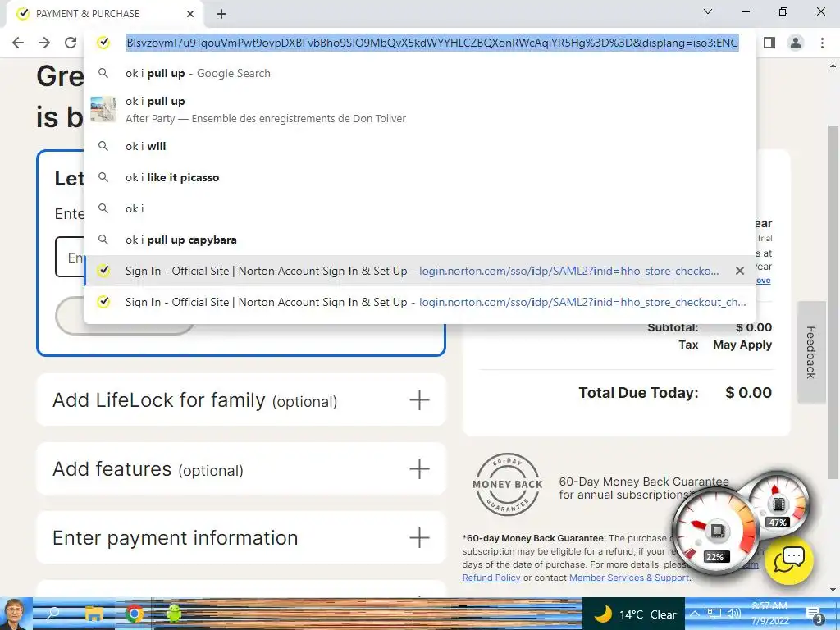Choose the 'ok i will' suggestion
Screen dimensions: 840x630
coord(420,146)
